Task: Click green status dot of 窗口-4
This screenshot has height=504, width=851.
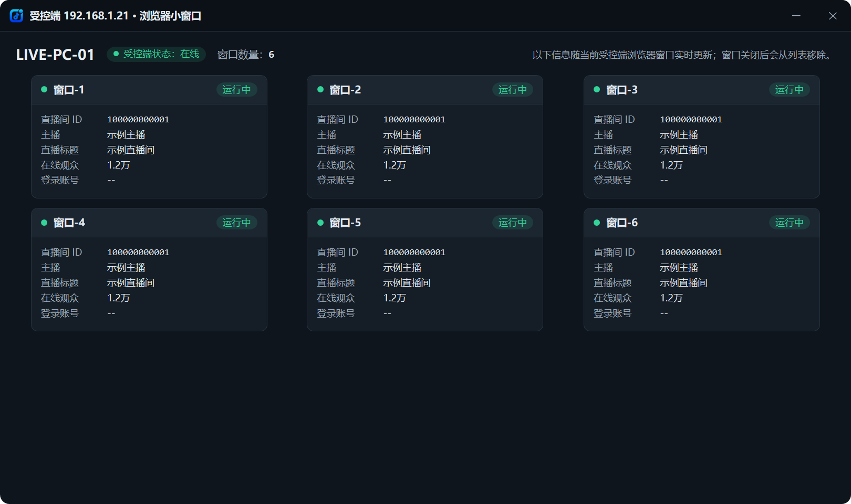Action: click(44, 223)
